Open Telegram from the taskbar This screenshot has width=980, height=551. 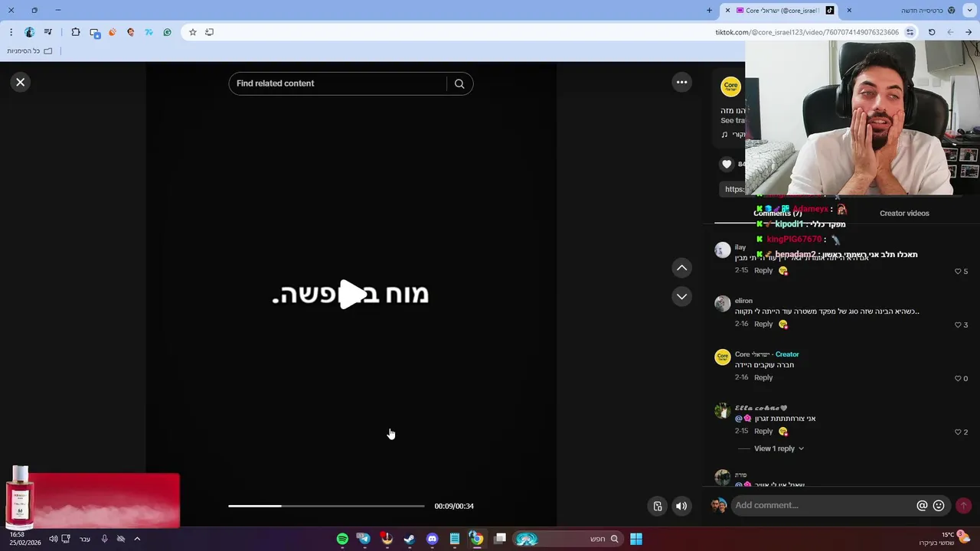[364, 539]
